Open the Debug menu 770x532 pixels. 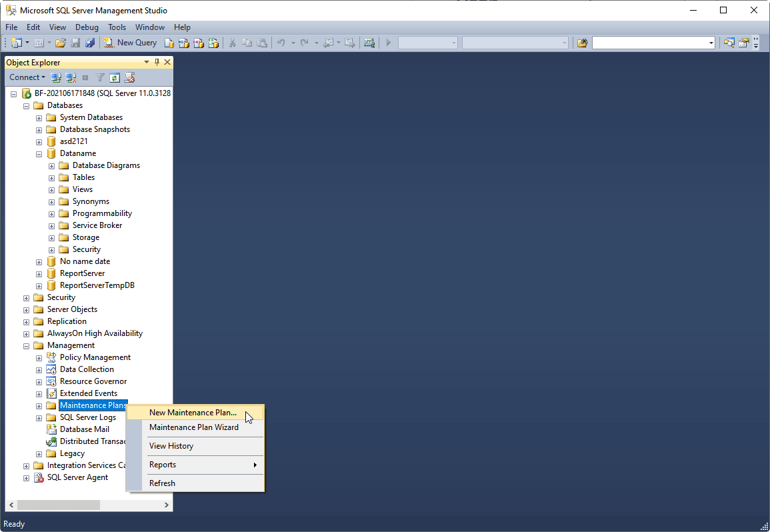click(87, 27)
